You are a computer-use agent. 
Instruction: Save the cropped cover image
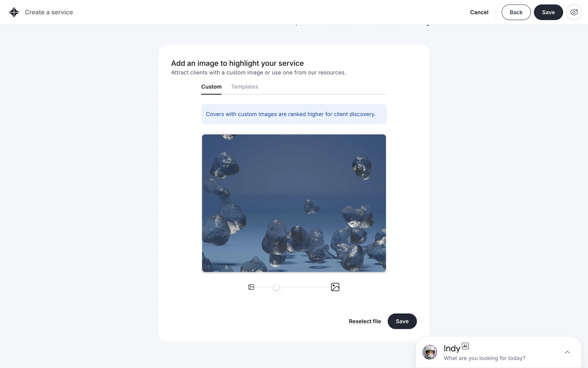coord(402,321)
